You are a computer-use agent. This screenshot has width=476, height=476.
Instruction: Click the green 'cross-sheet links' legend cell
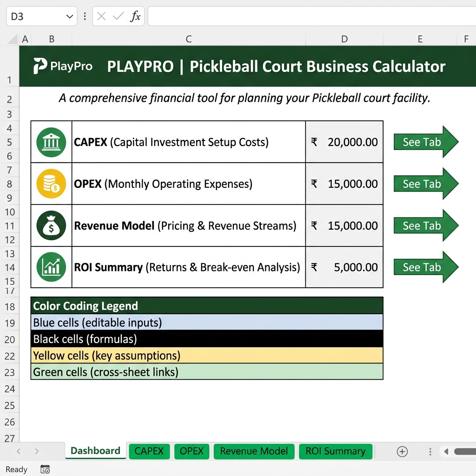[207, 372]
